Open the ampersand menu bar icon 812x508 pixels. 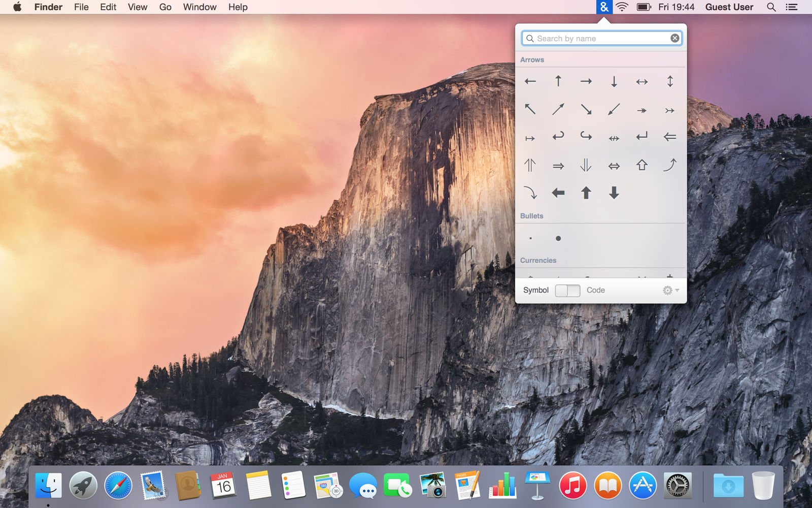(x=604, y=7)
